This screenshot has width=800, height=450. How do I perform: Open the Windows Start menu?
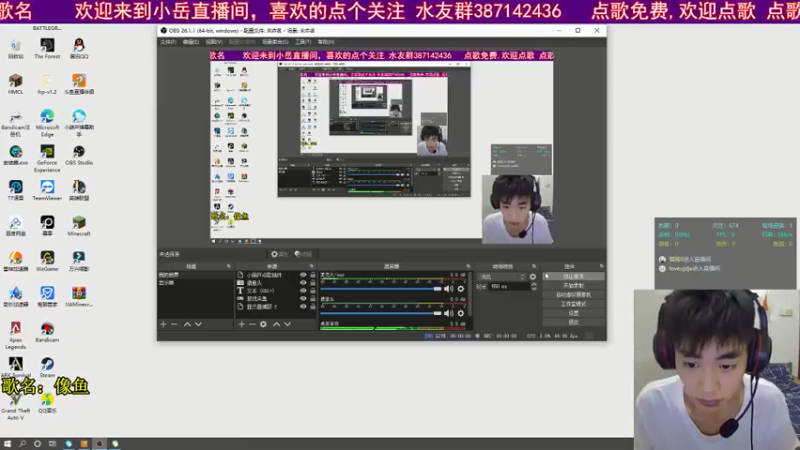(7, 444)
